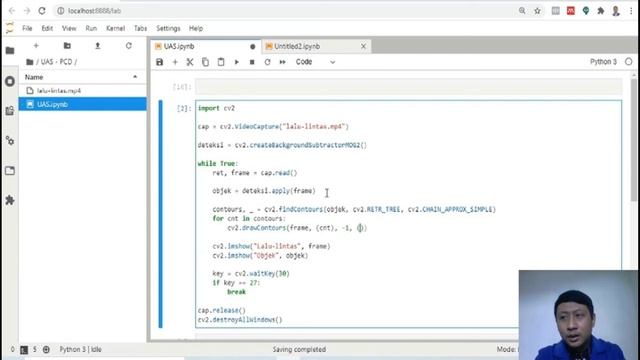The image size is (640, 360).
Task: Click the cv2.VideoCapture code line
Action: (x=273, y=127)
